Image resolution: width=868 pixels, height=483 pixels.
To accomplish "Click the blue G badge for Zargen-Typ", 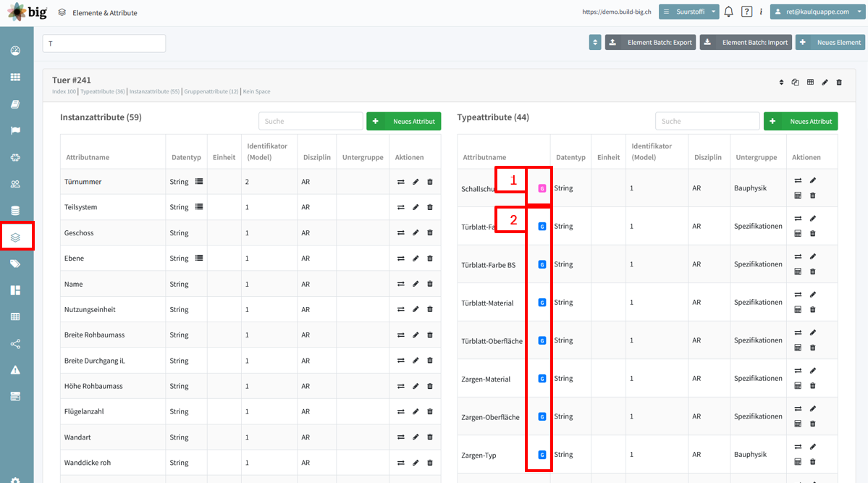I will [x=542, y=455].
